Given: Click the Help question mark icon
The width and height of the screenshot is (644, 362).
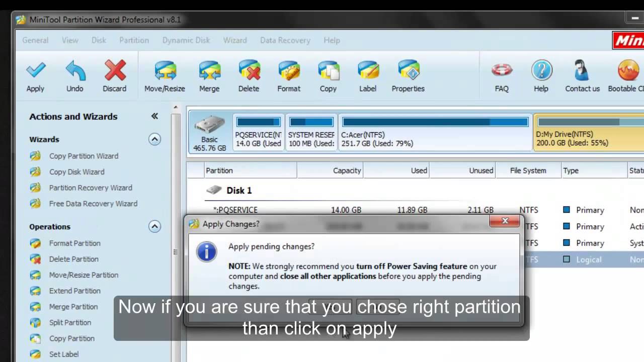Looking at the screenshot, I should click(541, 71).
